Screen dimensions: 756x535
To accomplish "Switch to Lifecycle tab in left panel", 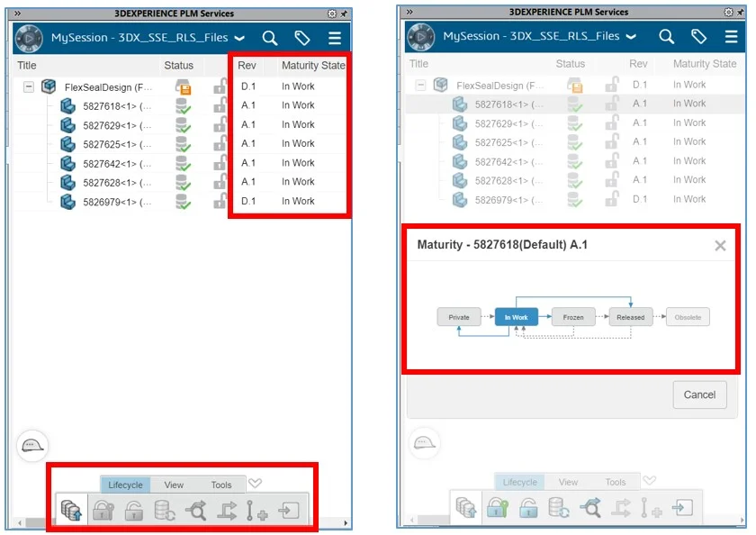I will coord(125,485).
